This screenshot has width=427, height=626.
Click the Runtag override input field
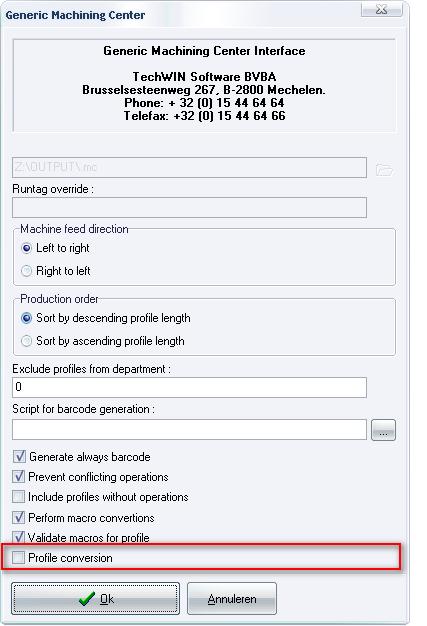pyautogui.click(x=189, y=208)
